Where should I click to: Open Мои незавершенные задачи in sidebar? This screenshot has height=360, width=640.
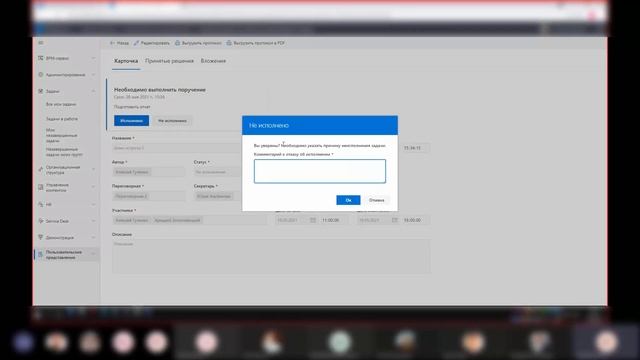click(x=61, y=135)
